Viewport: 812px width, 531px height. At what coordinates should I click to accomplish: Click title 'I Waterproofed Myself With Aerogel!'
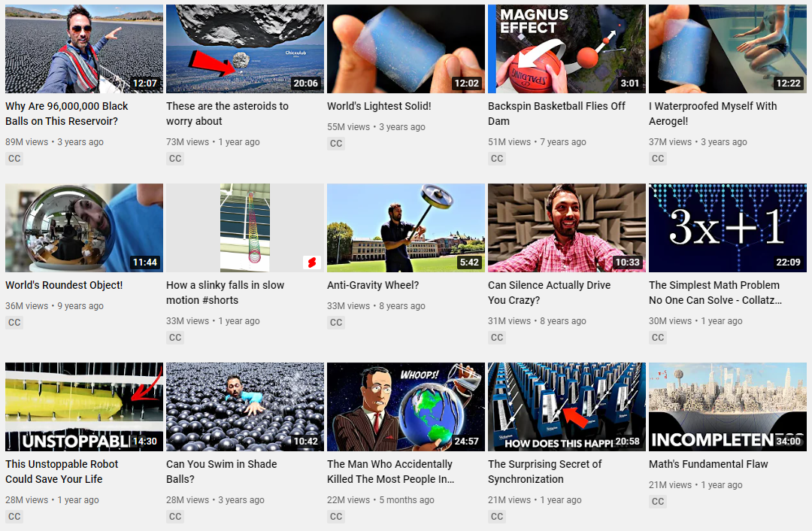(x=713, y=114)
